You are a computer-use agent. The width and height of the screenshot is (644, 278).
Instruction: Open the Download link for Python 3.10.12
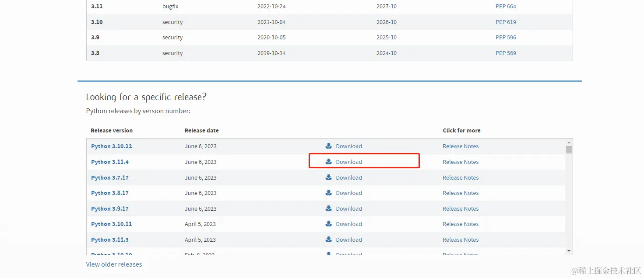(349, 146)
